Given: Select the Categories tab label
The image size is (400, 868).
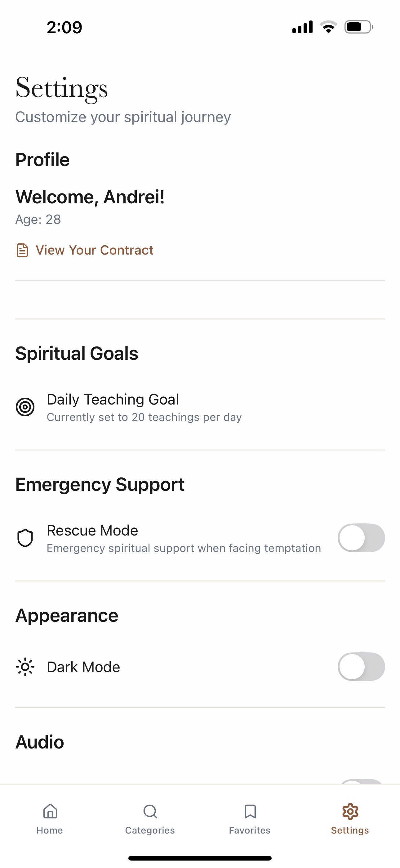Looking at the screenshot, I should point(150,830).
